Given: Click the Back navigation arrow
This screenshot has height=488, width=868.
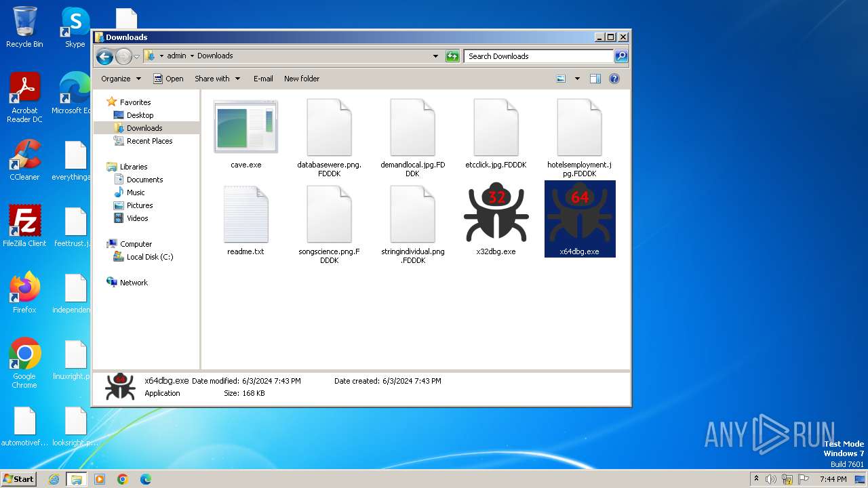Looking at the screenshot, I should point(104,56).
